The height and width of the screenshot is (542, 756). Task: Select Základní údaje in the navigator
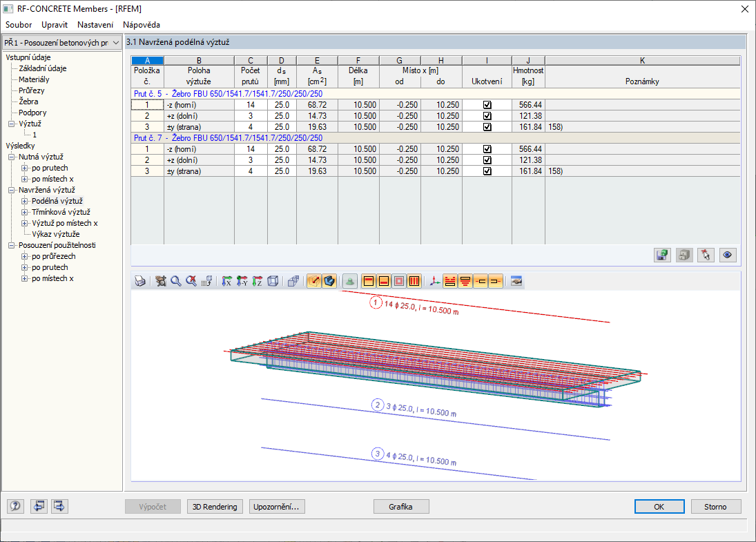(42, 68)
